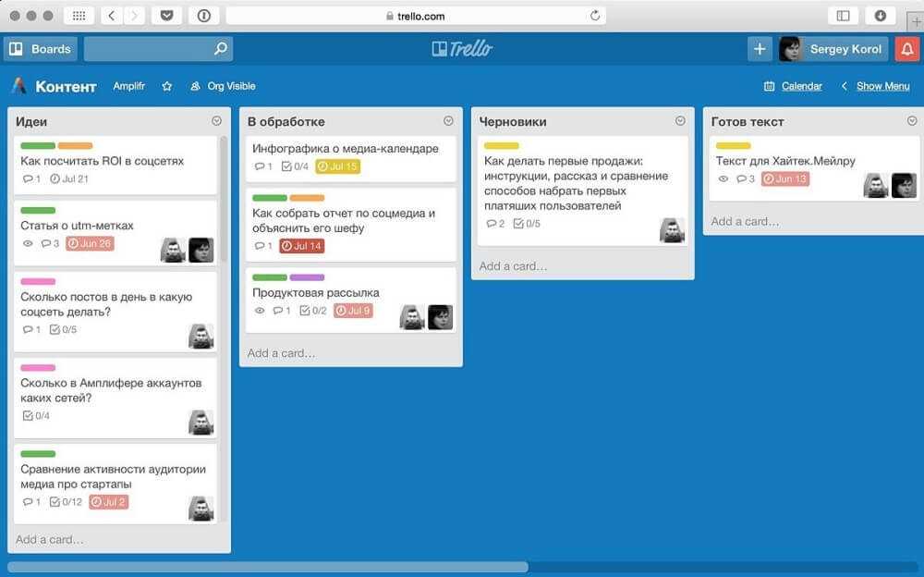This screenshot has width=924, height=577.
Task: Click checklist 0/4 on Амплифере card
Action: (x=36, y=415)
